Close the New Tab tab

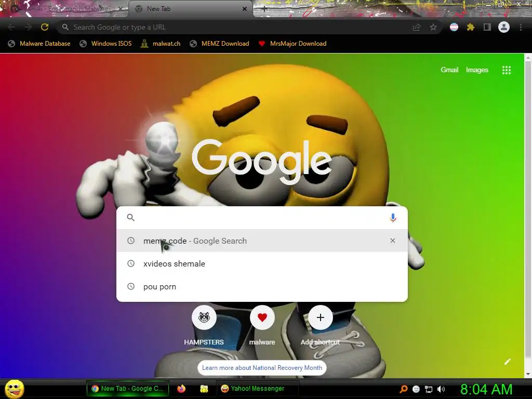(x=245, y=9)
